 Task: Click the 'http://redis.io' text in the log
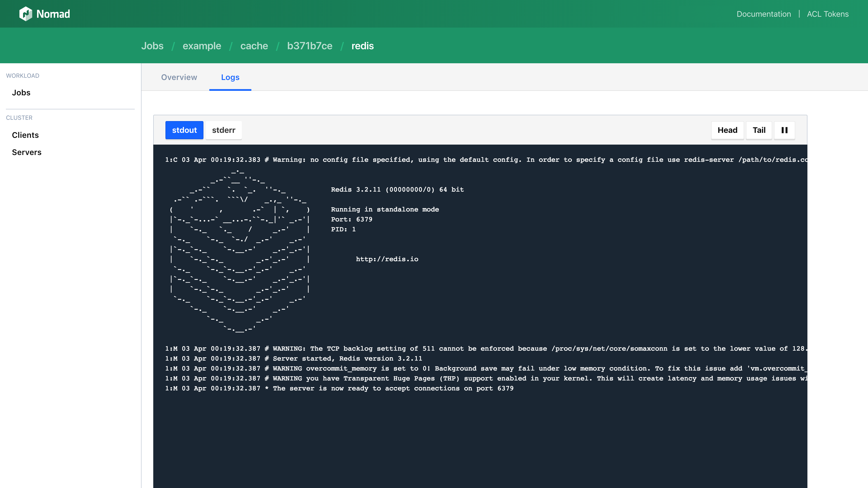[x=387, y=259]
